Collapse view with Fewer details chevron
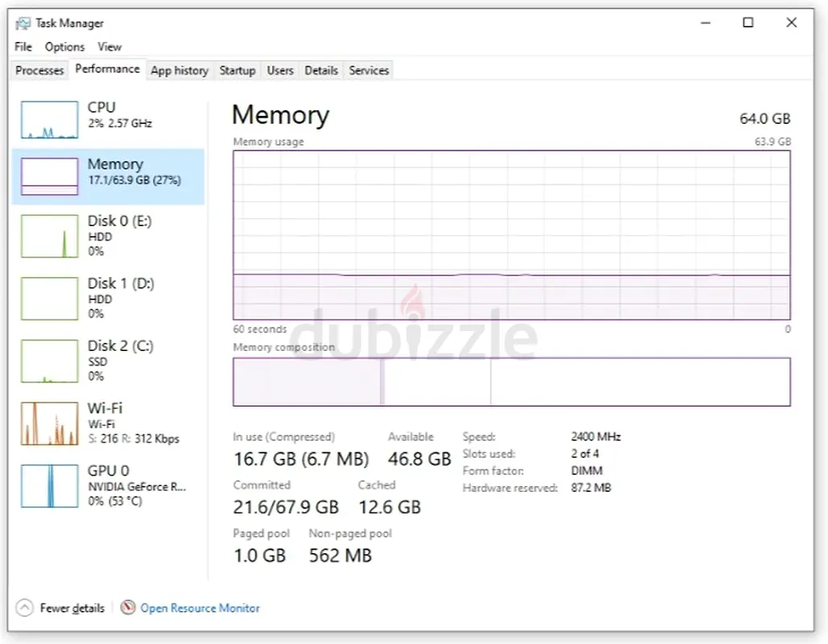Image resolution: width=828 pixels, height=644 pixels. (24, 608)
